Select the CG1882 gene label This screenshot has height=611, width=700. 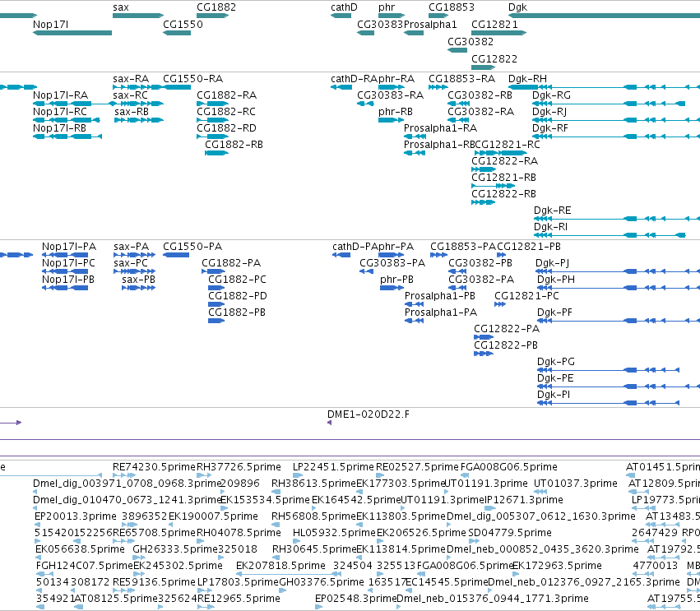pyautogui.click(x=216, y=7)
